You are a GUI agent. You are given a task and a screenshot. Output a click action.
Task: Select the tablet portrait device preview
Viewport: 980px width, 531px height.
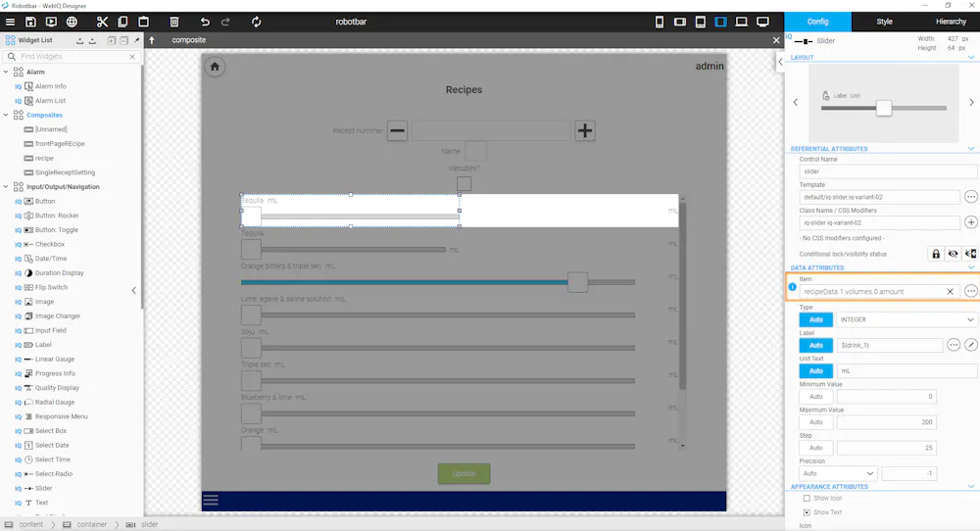701,22
